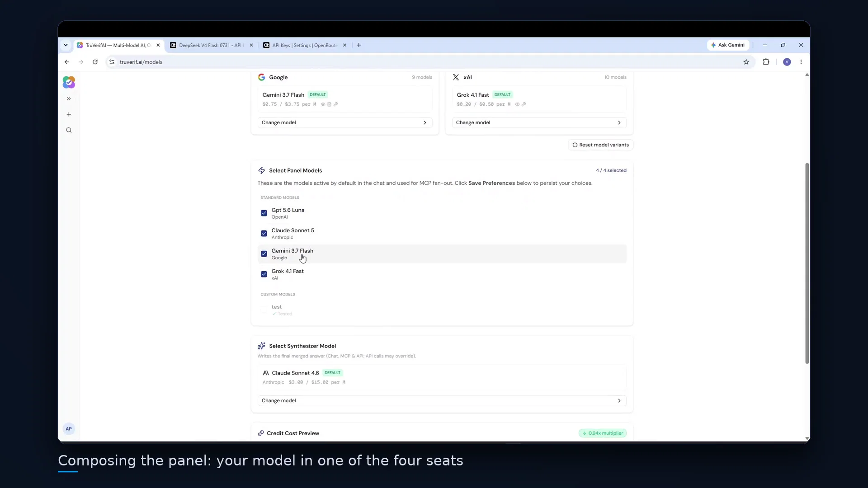Start a new chat with plus icon
The width and height of the screenshot is (868, 488).
coord(69,114)
